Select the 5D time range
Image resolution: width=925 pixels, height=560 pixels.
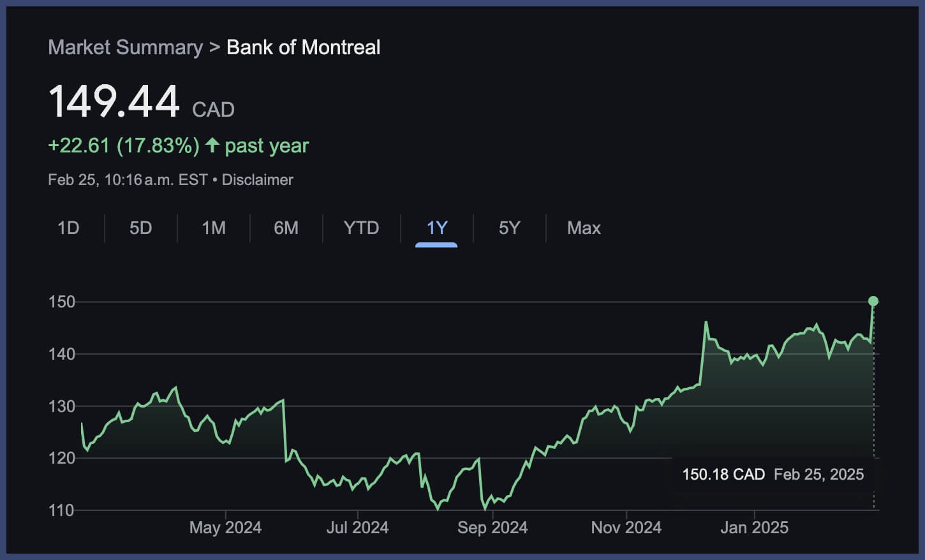[140, 228]
